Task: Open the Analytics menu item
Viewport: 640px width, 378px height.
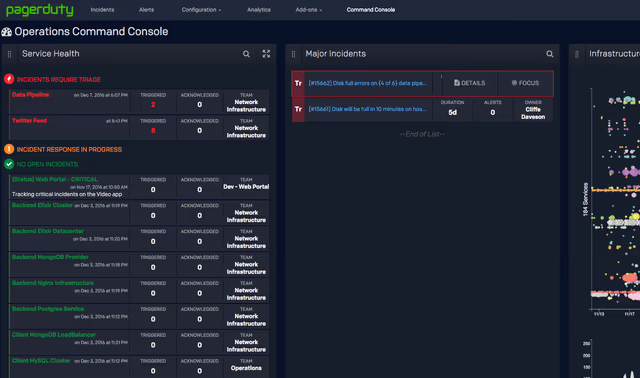Action: [x=259, y=10]
